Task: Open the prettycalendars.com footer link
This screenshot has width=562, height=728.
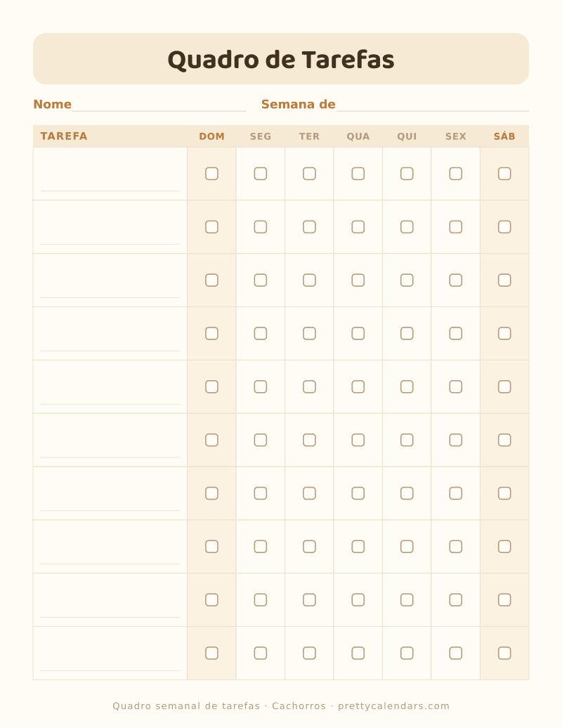Action: click(393, 706)
